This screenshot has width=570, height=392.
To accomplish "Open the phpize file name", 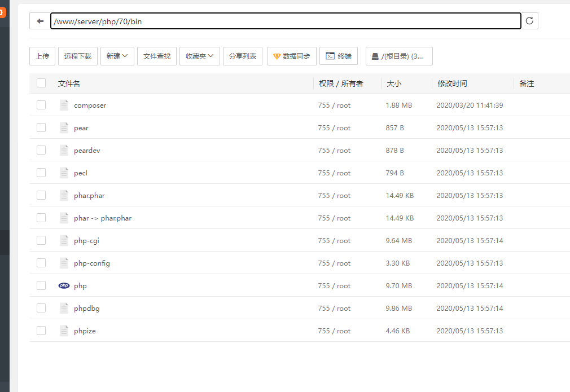I will click(85, 331).
